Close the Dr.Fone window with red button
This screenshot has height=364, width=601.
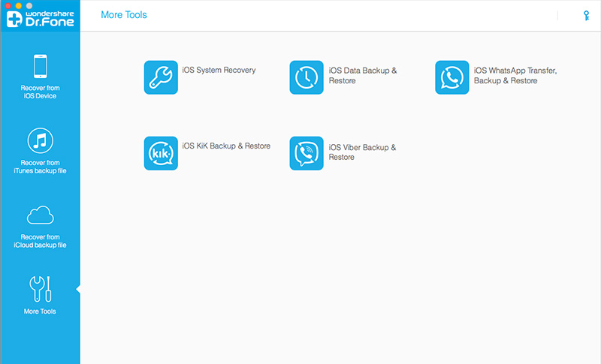[x=8, y=5]
